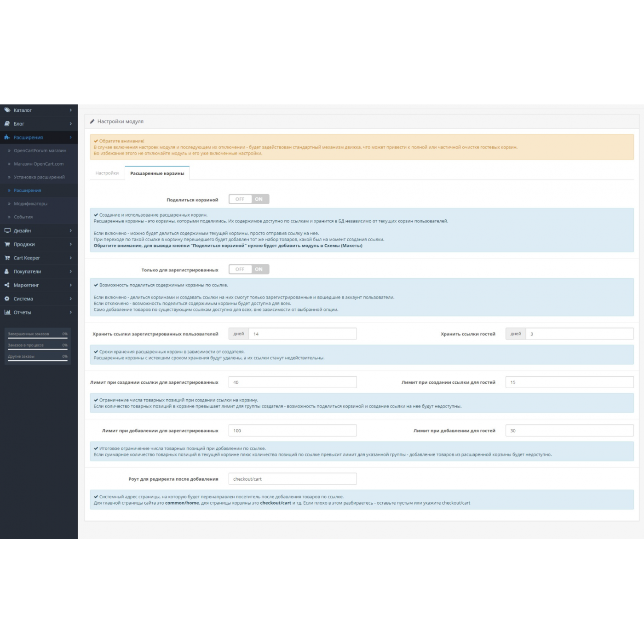This screenshot has height=644, width=644.
Task: Click the Завершенных заказов progress bar
Action: tap(38, 338)
